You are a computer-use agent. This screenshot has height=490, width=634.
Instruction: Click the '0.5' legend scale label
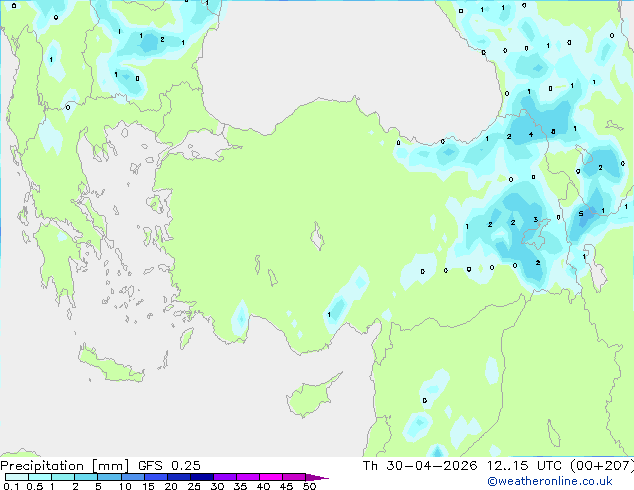[34, 486]
